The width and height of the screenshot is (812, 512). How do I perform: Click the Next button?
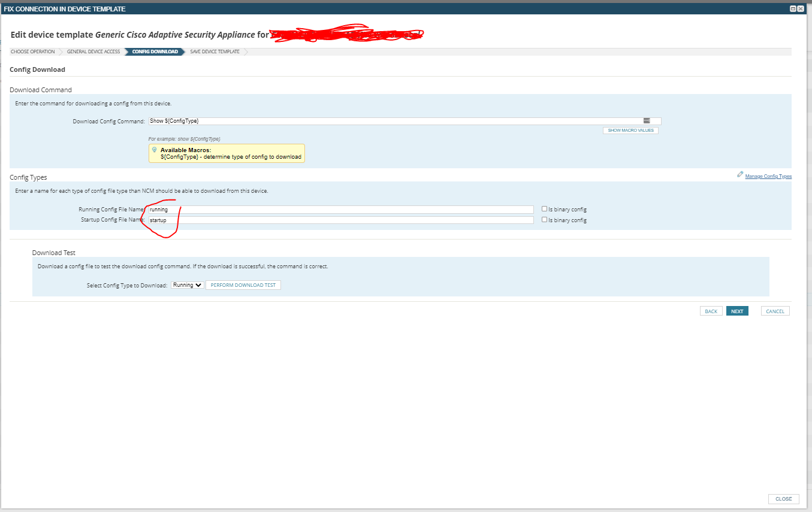point(737,311)
